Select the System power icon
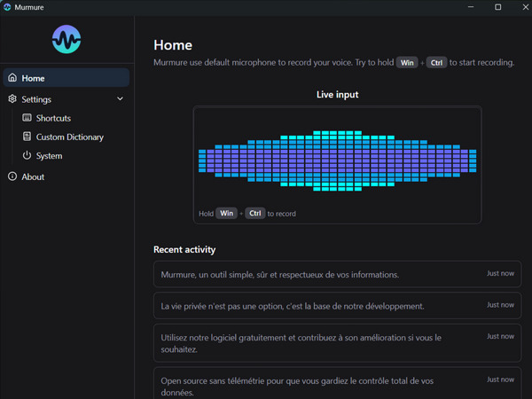Viewport: 532px width, 399px height. pyautogui.click(x=27, y=155)
